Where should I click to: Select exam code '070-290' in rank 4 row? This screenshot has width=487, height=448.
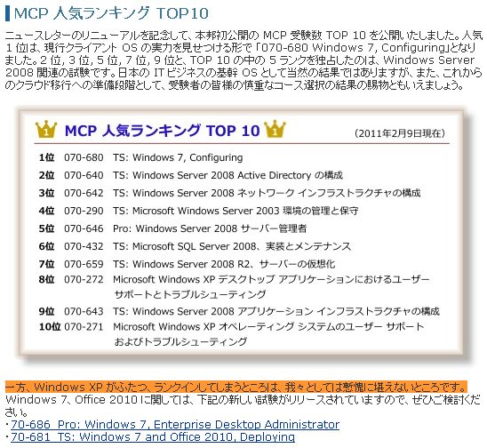pos(84,211)
